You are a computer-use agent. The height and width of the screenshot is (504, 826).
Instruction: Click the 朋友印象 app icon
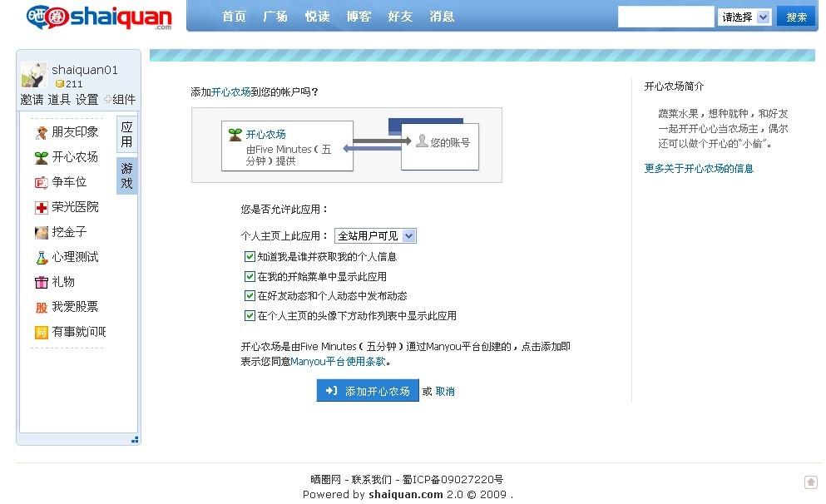(x=41, y=132)
